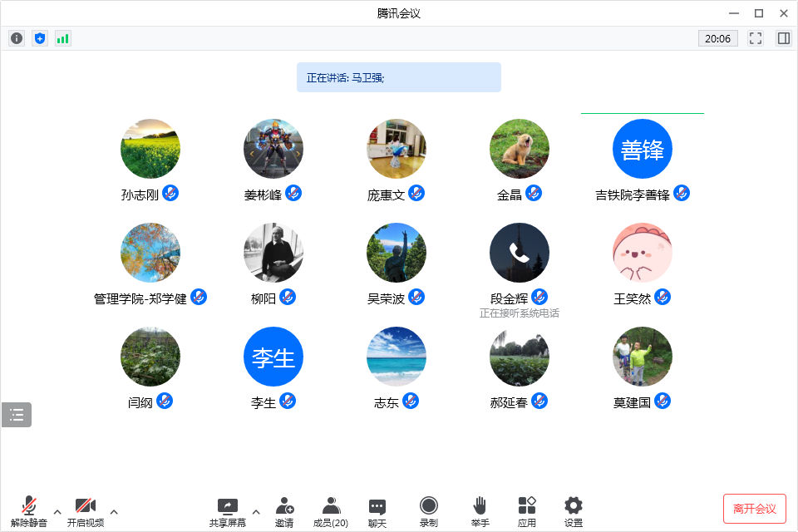Click the red 离开会议 leave button
This screenshot has height=532, width=798.
click(755, 509)
